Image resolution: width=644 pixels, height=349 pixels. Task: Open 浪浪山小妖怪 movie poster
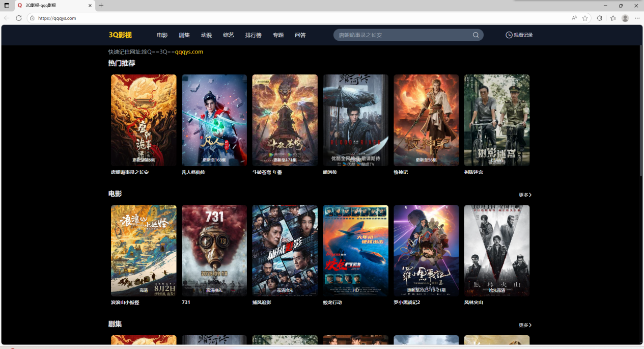coord(144,251)
